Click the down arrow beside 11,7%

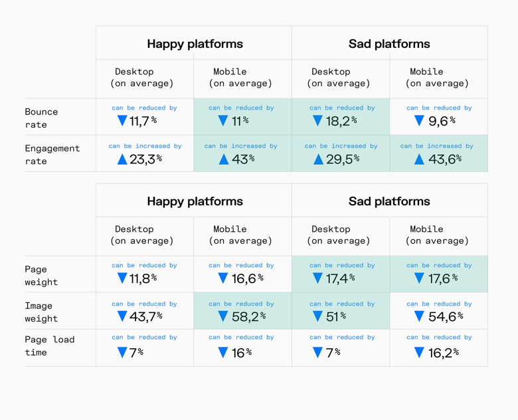pyautogui.click(x=122, y=121)
